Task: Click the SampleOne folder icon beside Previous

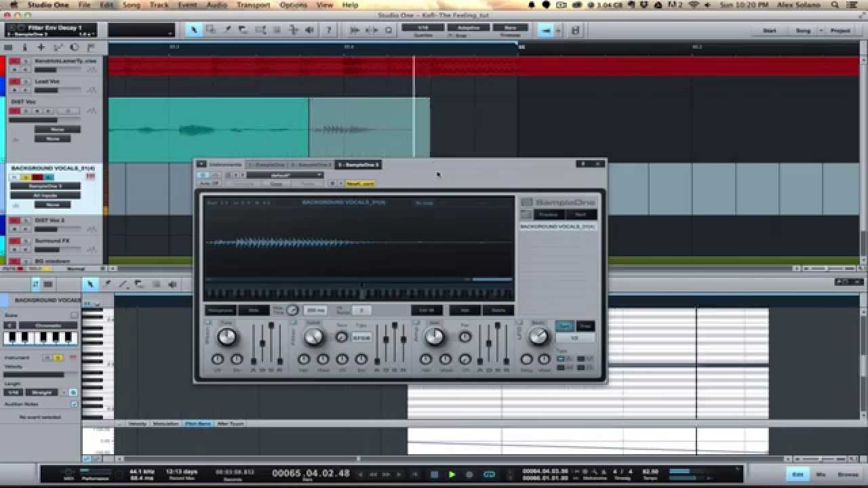Action: point(526,214)
